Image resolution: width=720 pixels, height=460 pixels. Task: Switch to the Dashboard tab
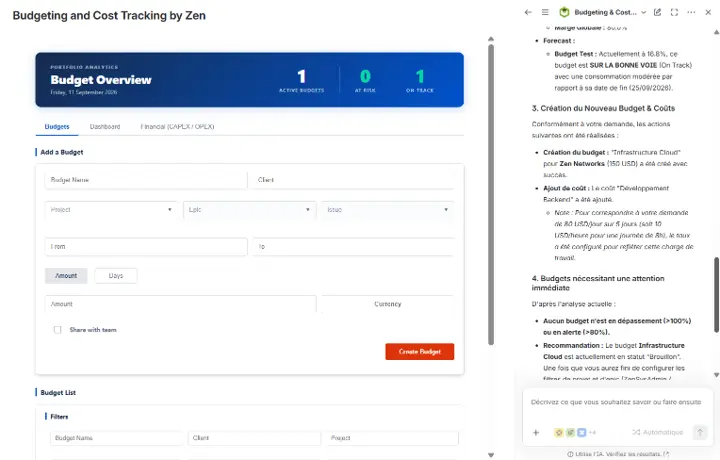[x=105, y=127]
